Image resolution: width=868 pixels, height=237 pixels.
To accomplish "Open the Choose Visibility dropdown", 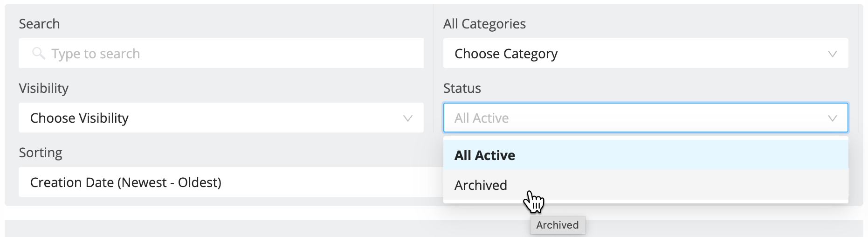I will (x=221, y=118).
